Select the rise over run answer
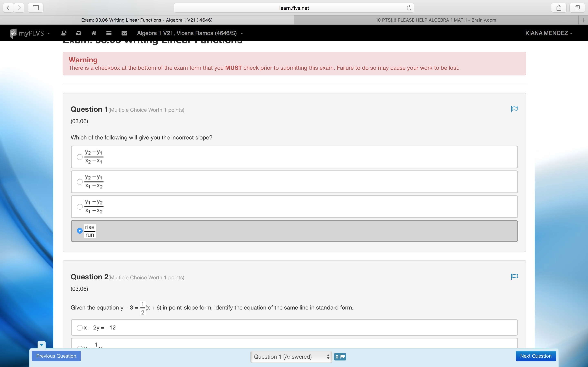 point(80,231)
